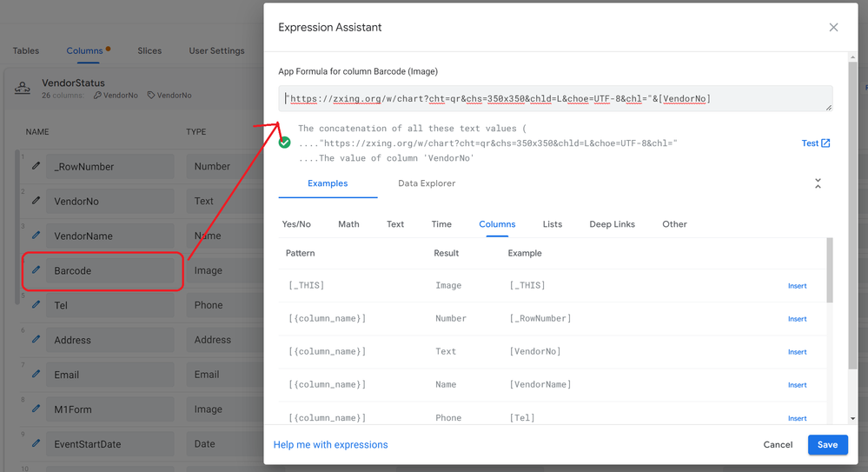Image resolution: width=868 pixels, height=472 pixels.
Task: Click into the App Formula text field
Action: [555, 98]
